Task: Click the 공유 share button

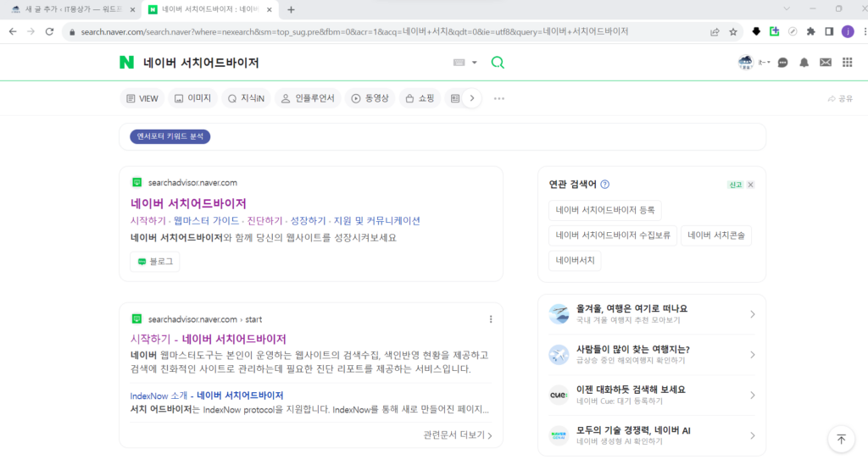Action: pyautogui.click(x=840, y=98)
